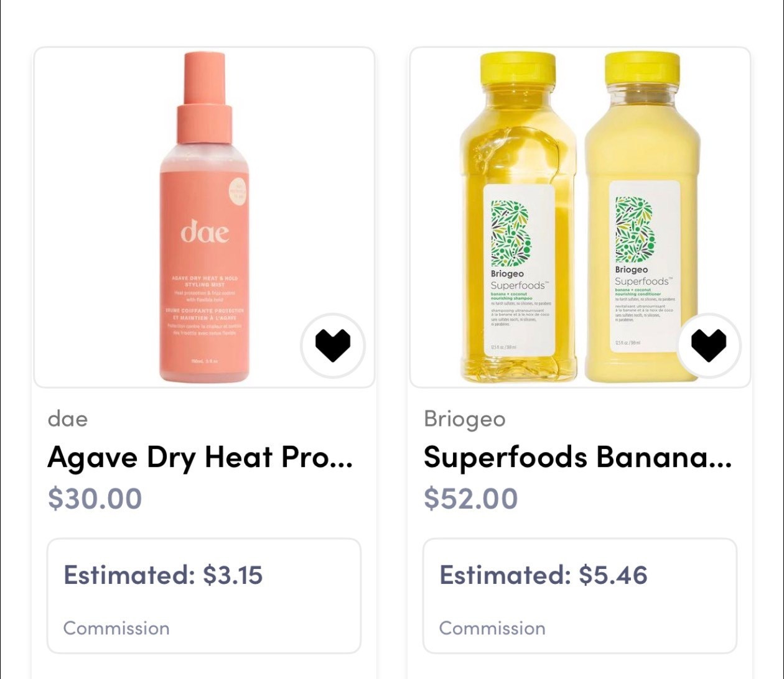Click the $52.00 price
Viewport: 784px width, 679px height.
(470, 498)
